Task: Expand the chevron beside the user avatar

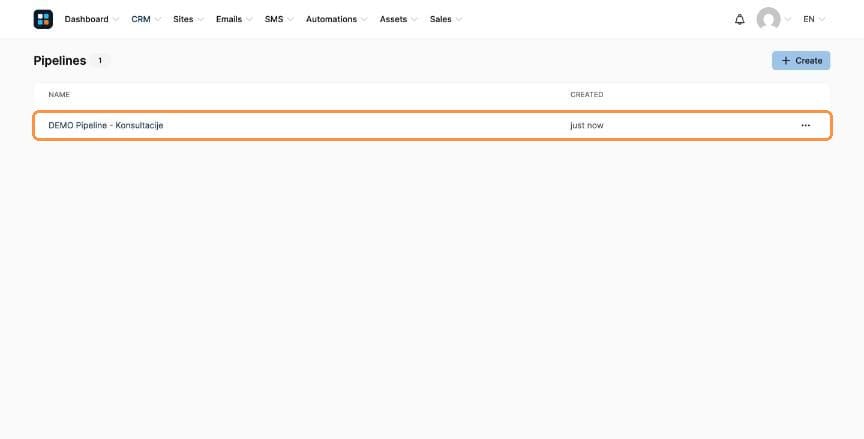Action: [x=787, y=20]
